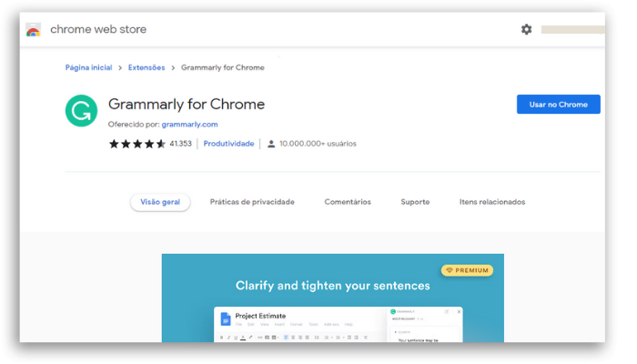Viewport: 637px width, 364px height.
Task: Click the 10.000.000+ usuários text
Action: click(318, 144)
